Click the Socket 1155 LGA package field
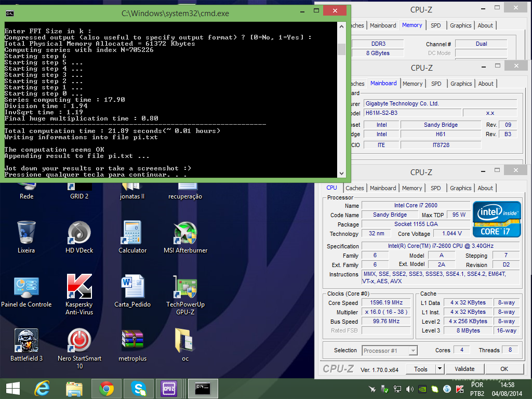This screenshot has width=532, height=399. point(416,224)
